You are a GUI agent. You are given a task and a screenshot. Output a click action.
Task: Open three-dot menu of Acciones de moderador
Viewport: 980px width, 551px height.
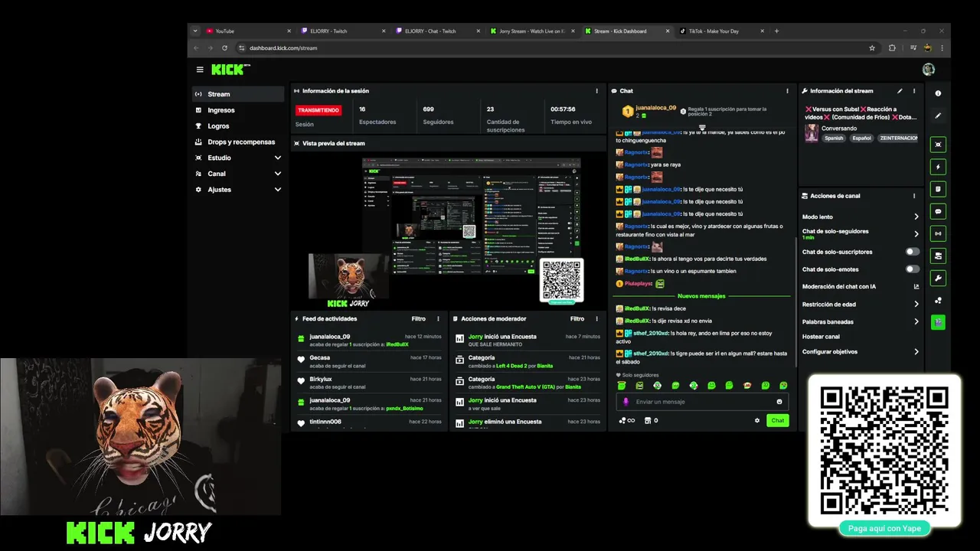pyautogui.click(x=597, y=319)
